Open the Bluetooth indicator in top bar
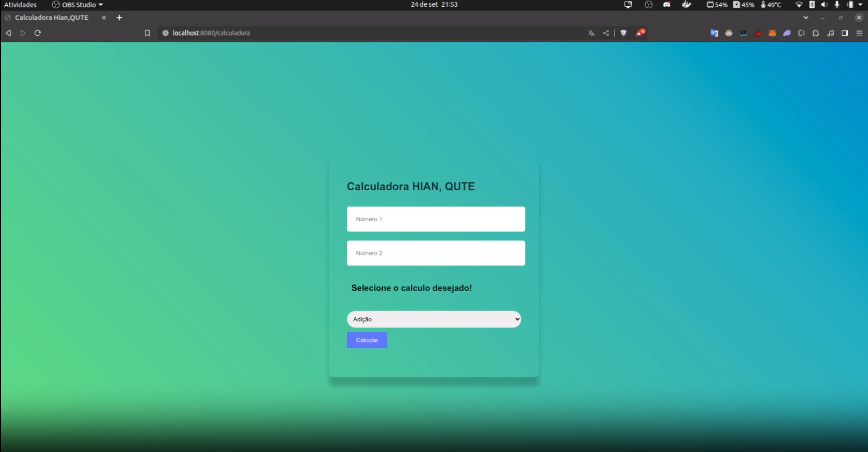868x452 pixels. 812,4
